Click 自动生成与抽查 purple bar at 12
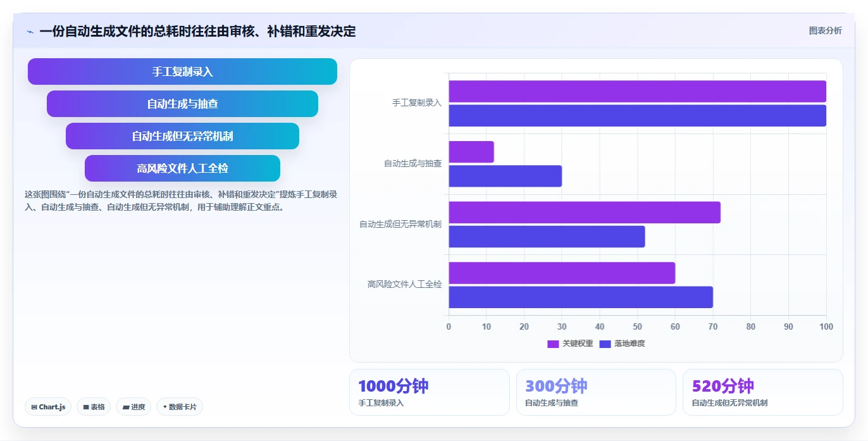This screenshot has width=868, height=441. point(471,152)
